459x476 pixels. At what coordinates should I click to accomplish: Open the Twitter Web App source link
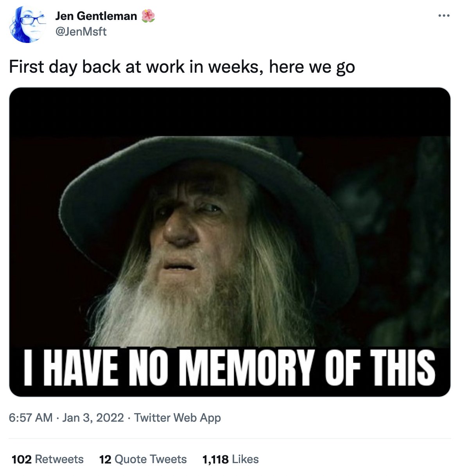click(178, 418)
